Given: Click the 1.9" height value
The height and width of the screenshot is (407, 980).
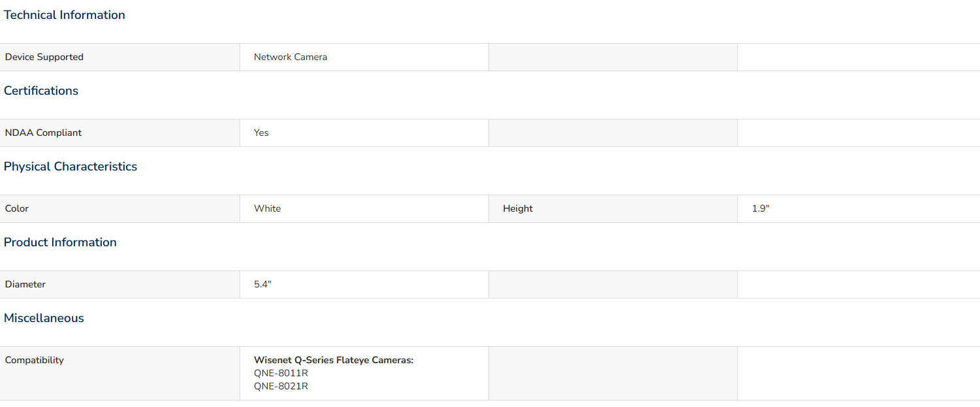Looking at the screenshot, I should tap(761, 209).
